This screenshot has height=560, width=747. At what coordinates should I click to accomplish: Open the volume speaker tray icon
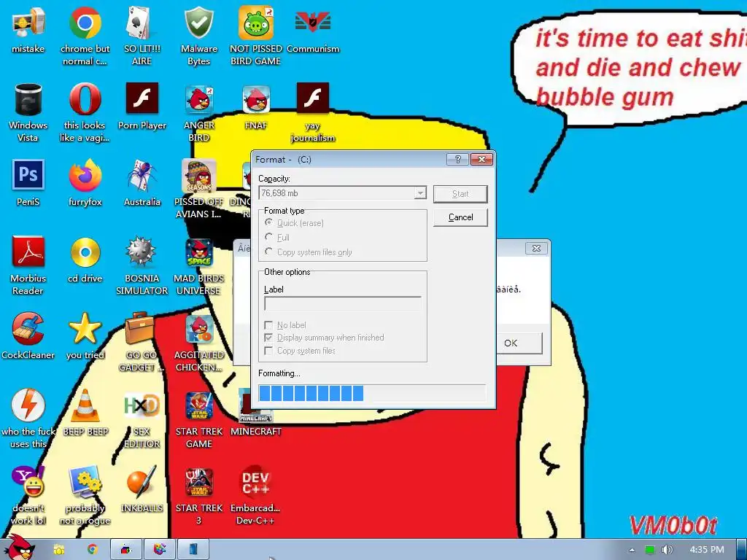667,550
